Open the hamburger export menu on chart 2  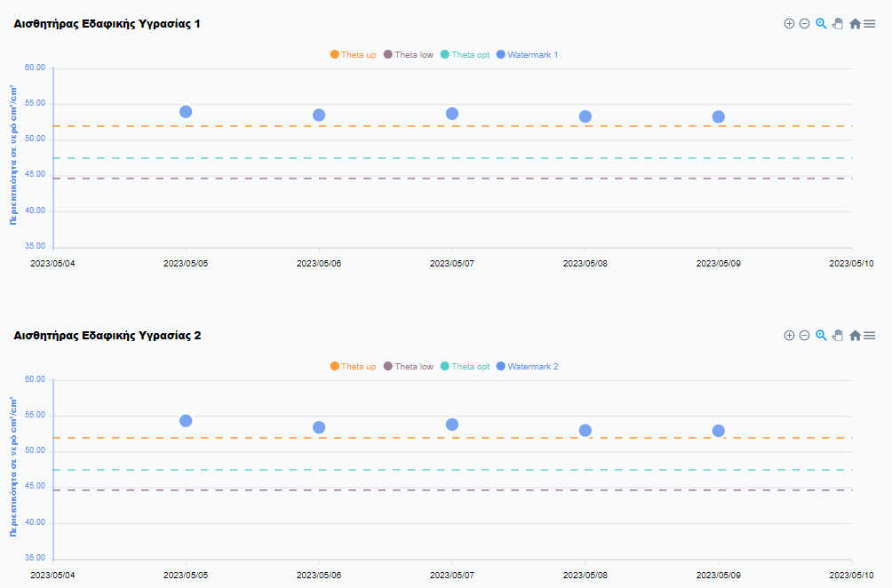tap(870, 336)
